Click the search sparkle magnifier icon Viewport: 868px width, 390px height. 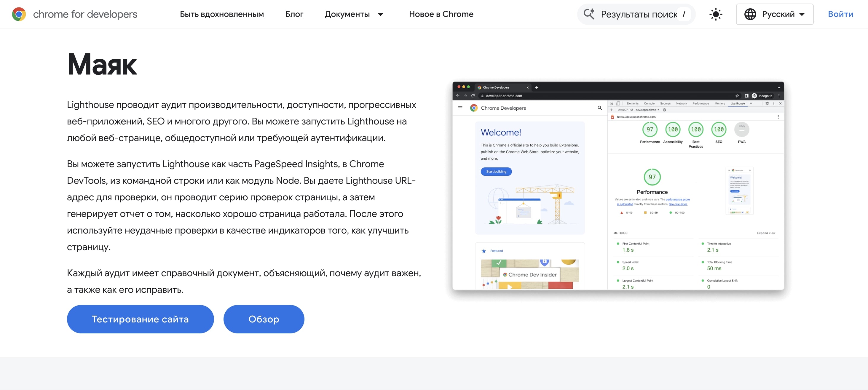click(x=589, y=14)
